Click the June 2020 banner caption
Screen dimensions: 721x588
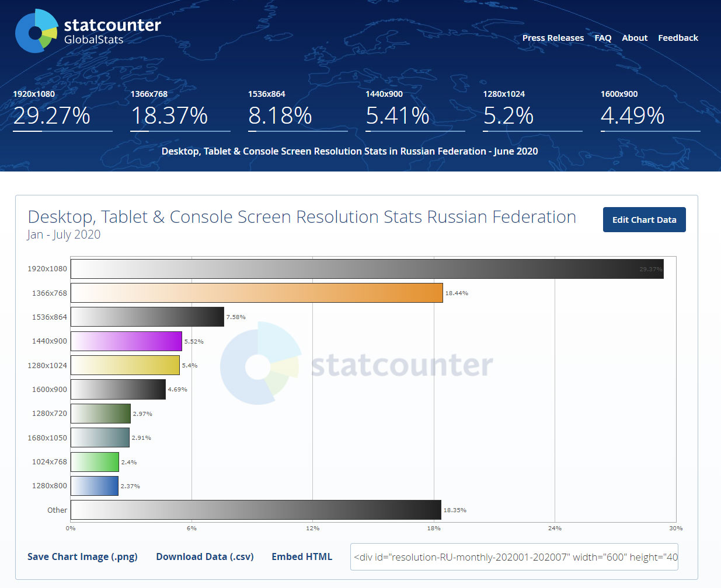tap(350, 151)
